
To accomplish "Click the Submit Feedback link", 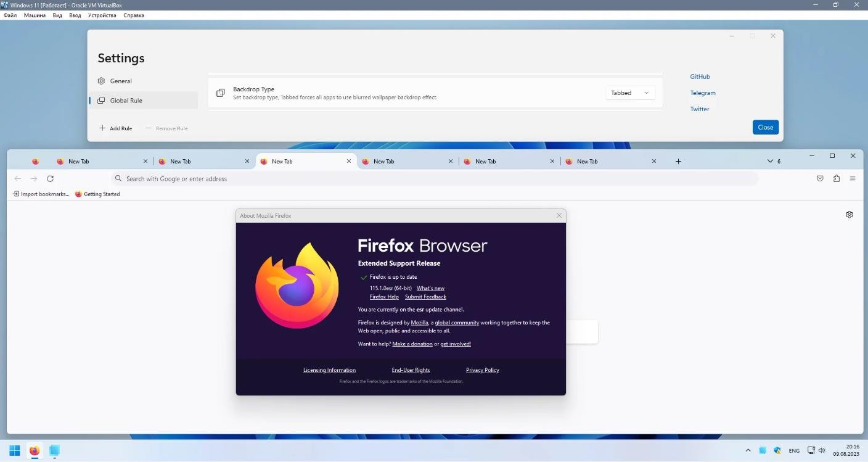I will pos(425,297).
